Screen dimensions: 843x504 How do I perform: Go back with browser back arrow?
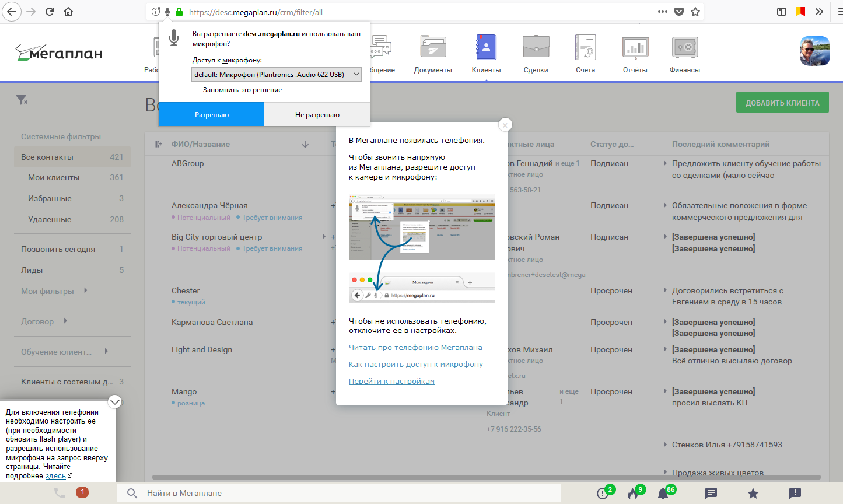pos(12,12)
